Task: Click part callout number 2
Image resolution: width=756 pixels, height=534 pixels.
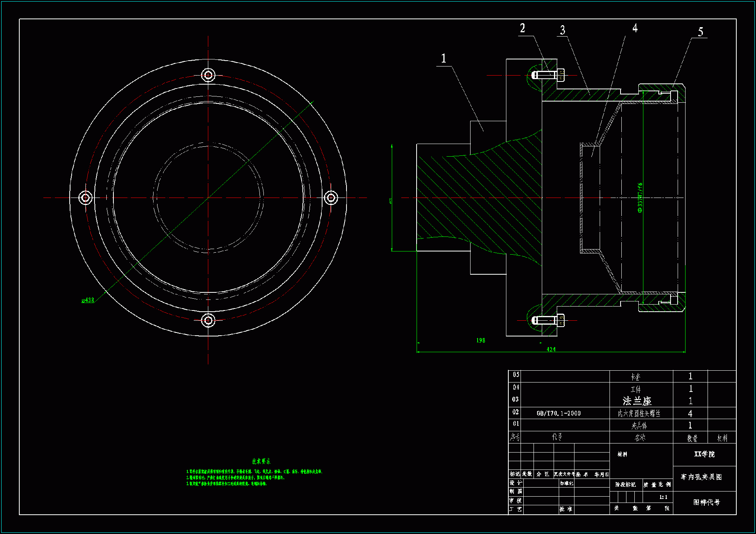Action: [523, 28]
